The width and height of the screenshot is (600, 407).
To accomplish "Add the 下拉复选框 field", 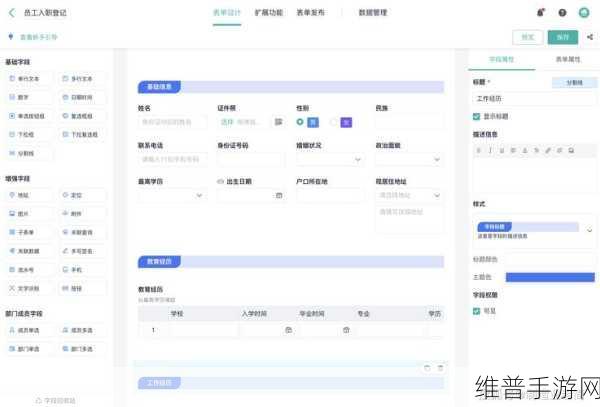I will [x=82, y=135].
